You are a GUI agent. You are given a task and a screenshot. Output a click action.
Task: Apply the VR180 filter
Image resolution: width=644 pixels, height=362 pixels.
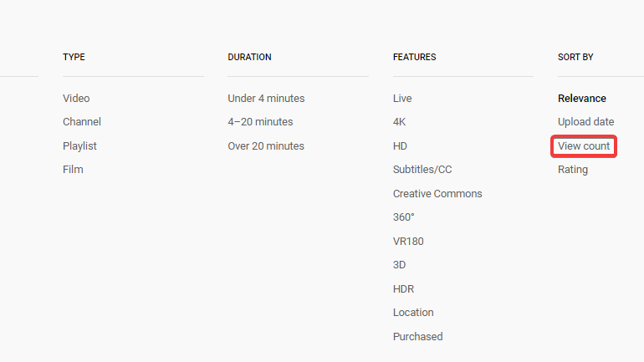coord(408,242)
